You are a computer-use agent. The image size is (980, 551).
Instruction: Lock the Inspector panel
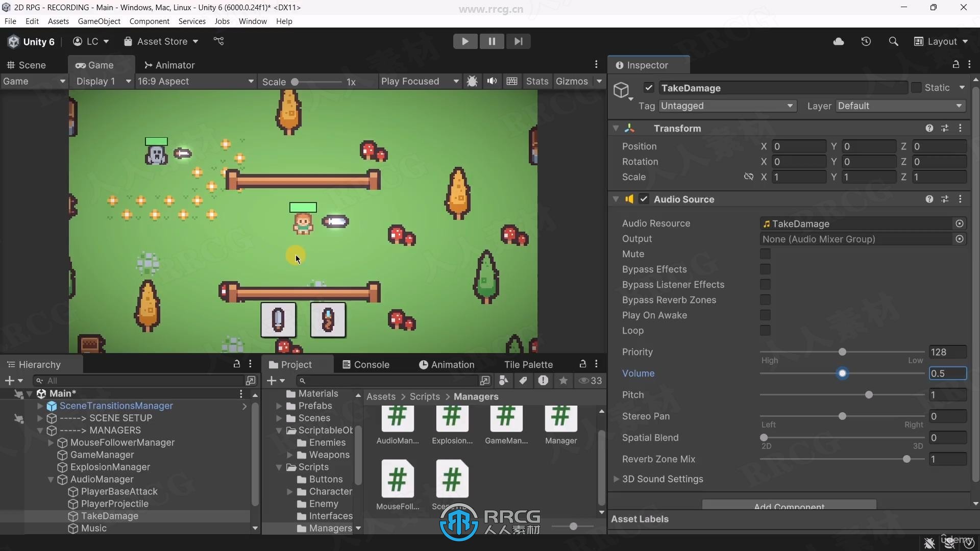(x=956, y=64)
